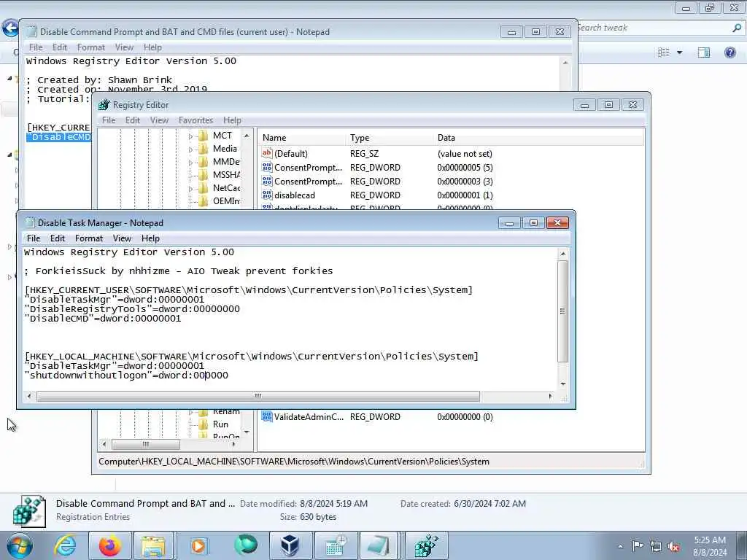The height and width of the screenshot is (560, 747).
Task: Open Edit menu in Disable Task Manager Notepad
Action: click(57, 238)
